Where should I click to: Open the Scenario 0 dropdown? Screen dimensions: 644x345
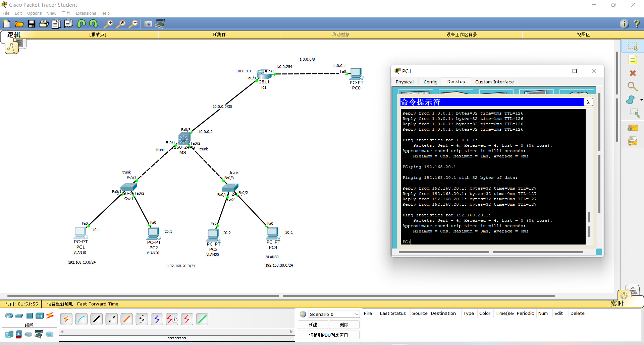point(334,314)
